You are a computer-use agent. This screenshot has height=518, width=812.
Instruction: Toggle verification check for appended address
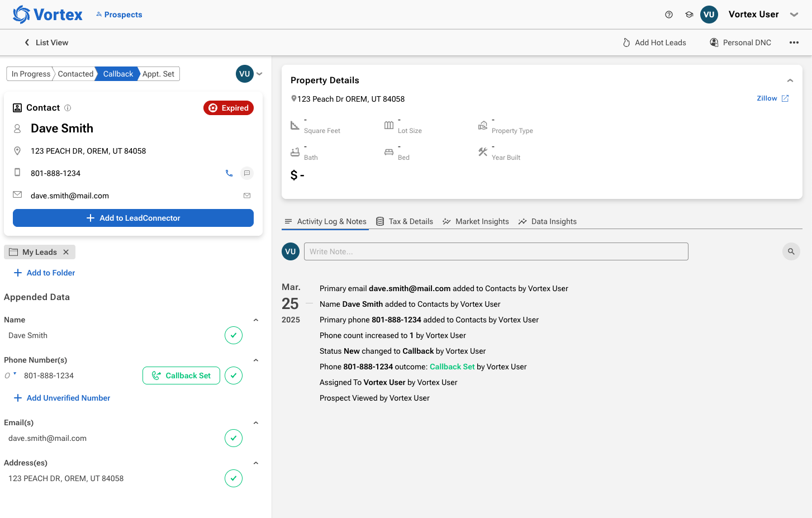coord(234,478)
